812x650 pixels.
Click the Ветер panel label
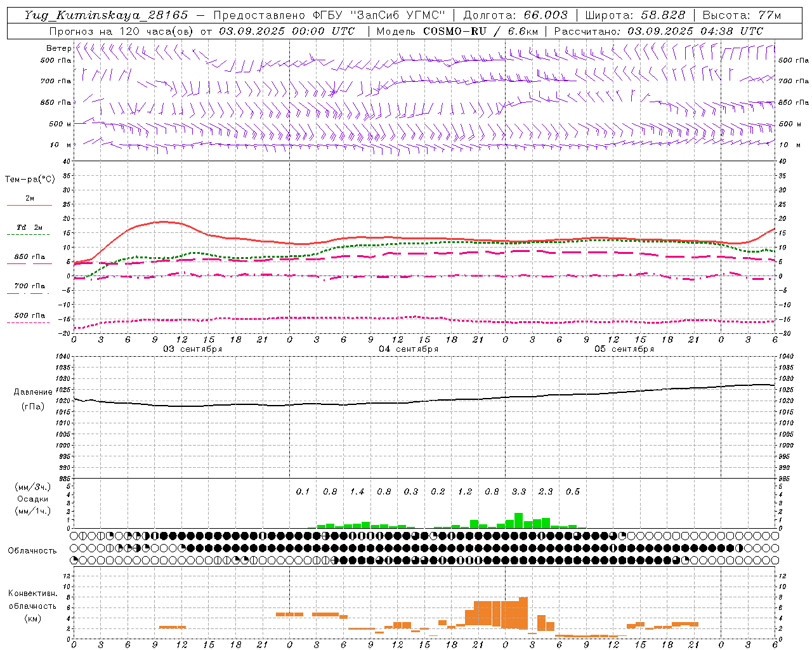pyautogui.click(x=58, y=48)
